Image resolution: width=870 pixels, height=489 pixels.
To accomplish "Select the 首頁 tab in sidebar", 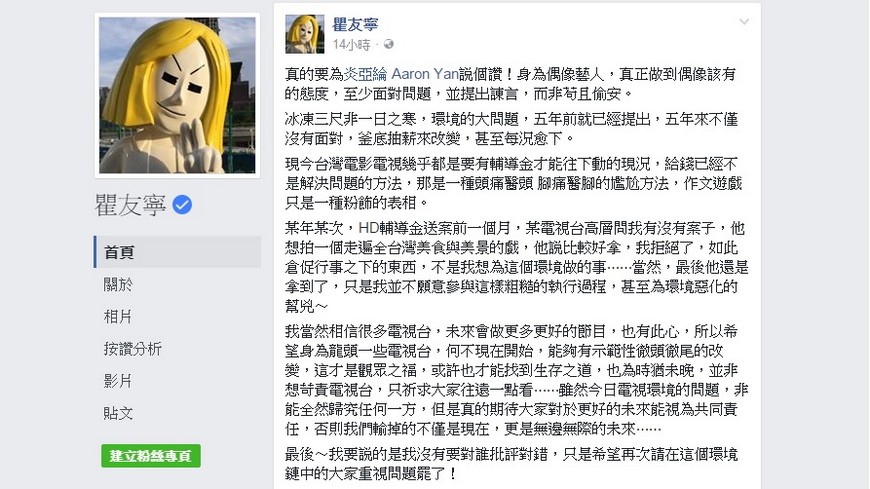I will click(178, 252).
